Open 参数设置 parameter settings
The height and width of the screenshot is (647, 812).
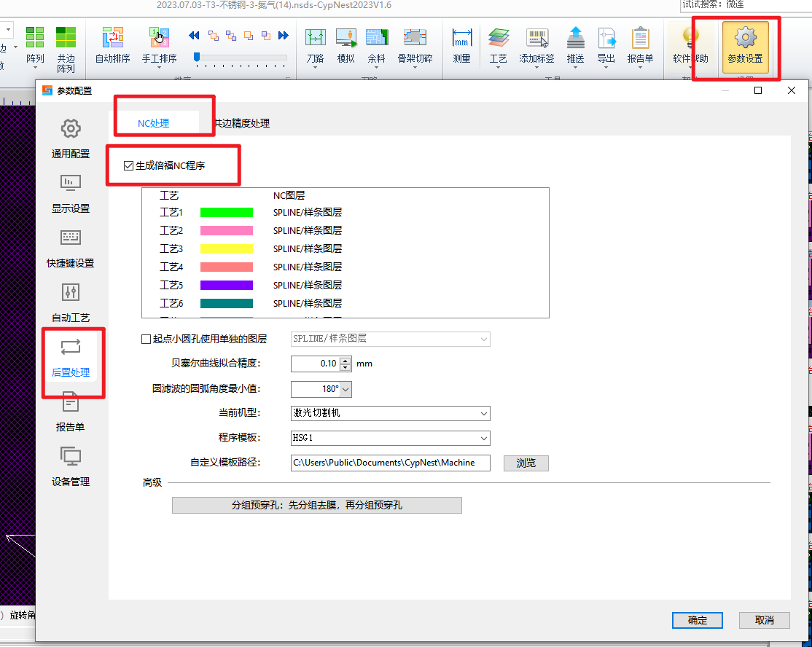(x=745, y=47)
